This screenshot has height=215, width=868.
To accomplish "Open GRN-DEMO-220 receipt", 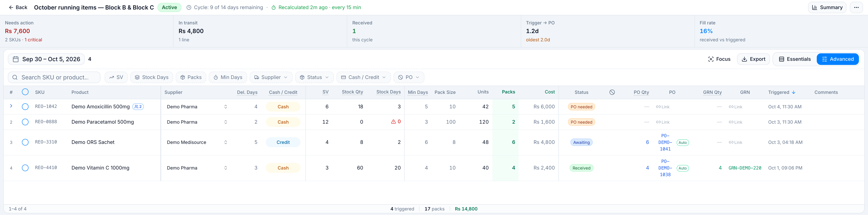I will click(745, 168).
